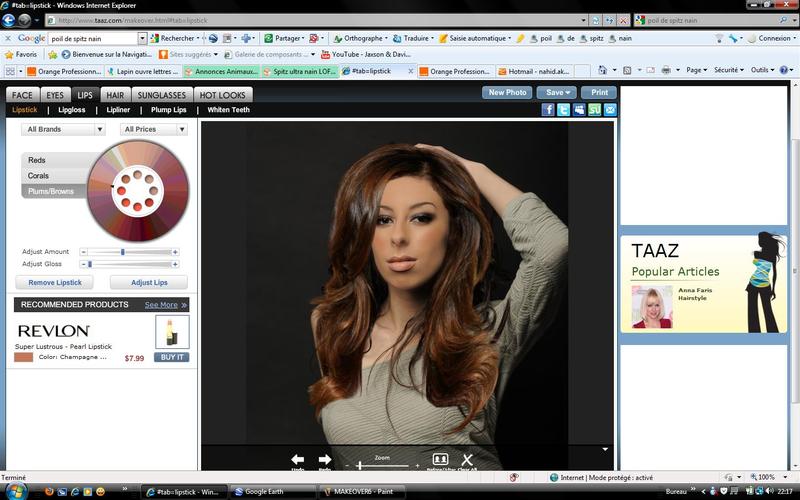Send by email using envelope icon
The width and height of the screenshot is (800, 500).
tap(610, 110)
